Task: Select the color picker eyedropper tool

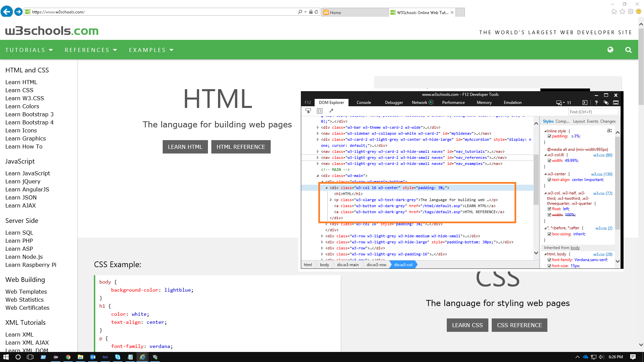Action: (331, 111)
